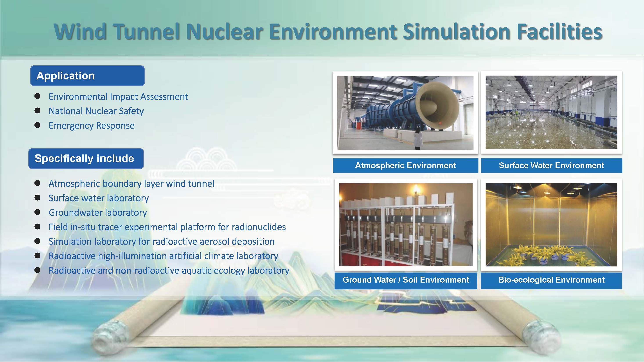Click 'Simulation laboratory for radioactive aerosol deposition'
Screen dimensions: 644x362
(x=162, y=242)
